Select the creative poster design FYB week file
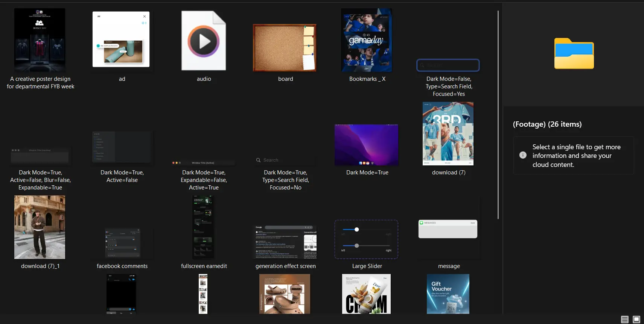Image resolution: width=644 pixels, height=324 pixels. 40,40
